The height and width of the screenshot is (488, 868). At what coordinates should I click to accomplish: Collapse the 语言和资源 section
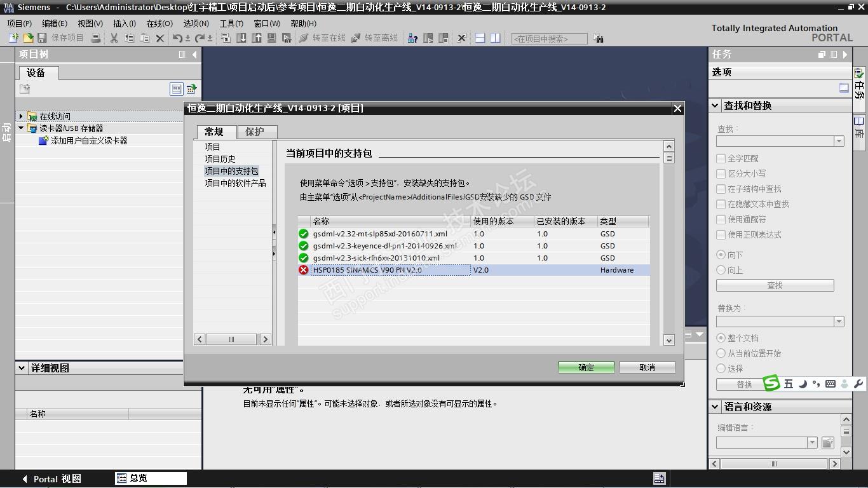pyautogui.click(x=715, y=407)
